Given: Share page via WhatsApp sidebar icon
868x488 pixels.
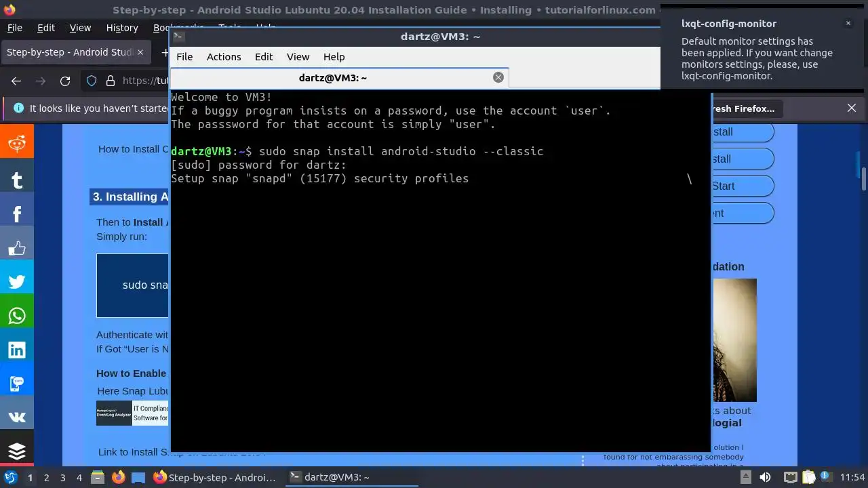Looking at the screenshot, I should [x=17, y=316].
